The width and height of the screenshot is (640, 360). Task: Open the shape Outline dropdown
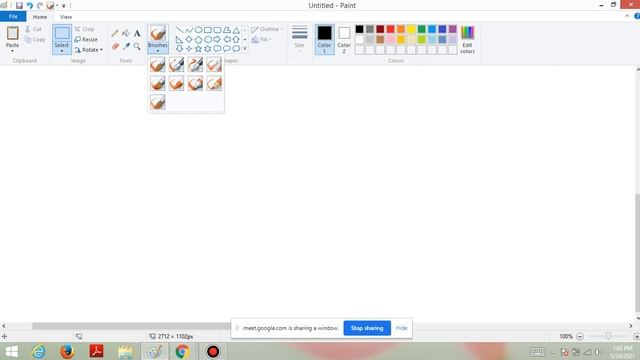[267, 29]
